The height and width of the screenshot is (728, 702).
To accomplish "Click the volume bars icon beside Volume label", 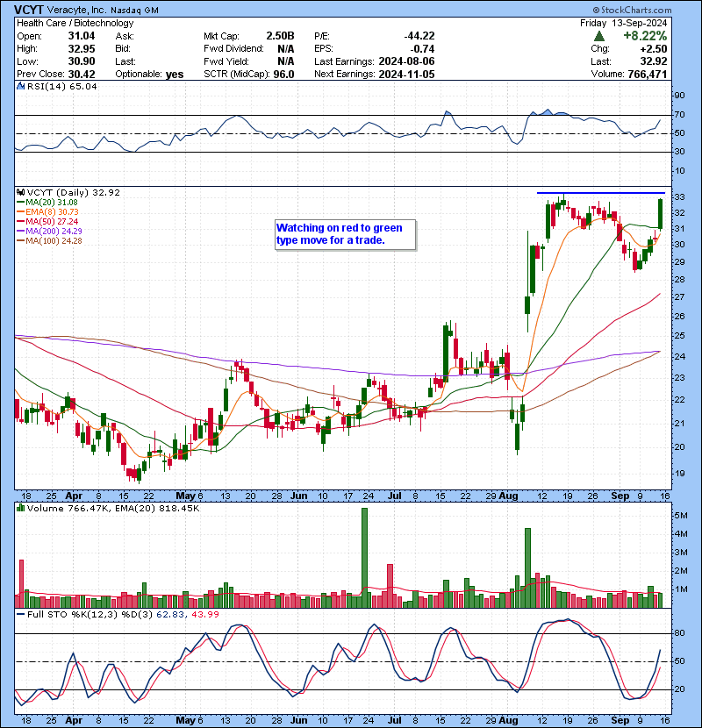I will (x=20, y=508).
